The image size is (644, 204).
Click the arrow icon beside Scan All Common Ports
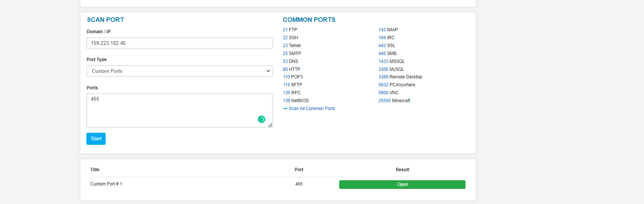pyautogui.click(x=285, y=109)
